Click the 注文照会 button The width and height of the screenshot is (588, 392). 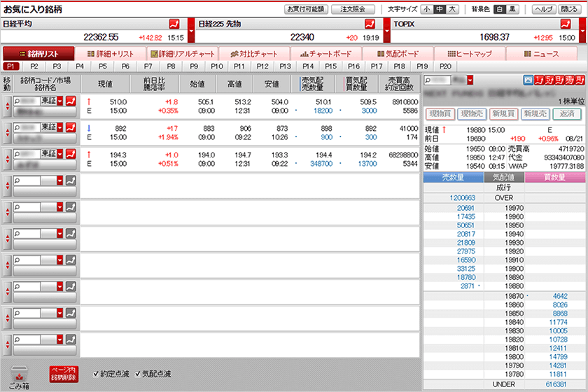[353, 10]
